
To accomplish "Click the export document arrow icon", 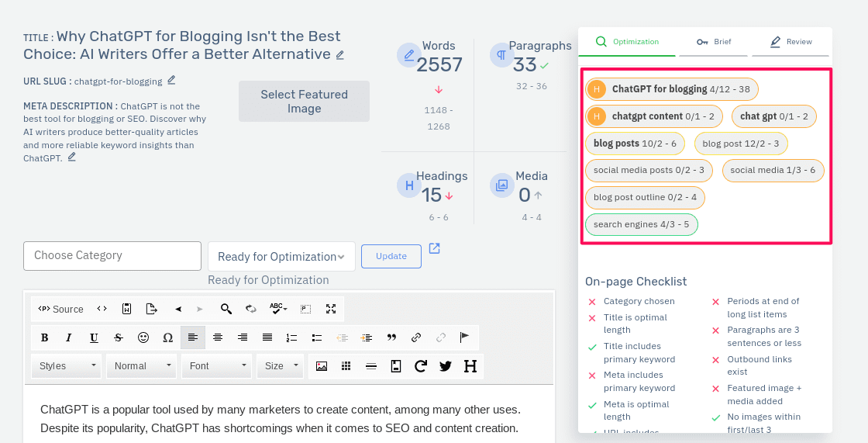I will point(152,309).
